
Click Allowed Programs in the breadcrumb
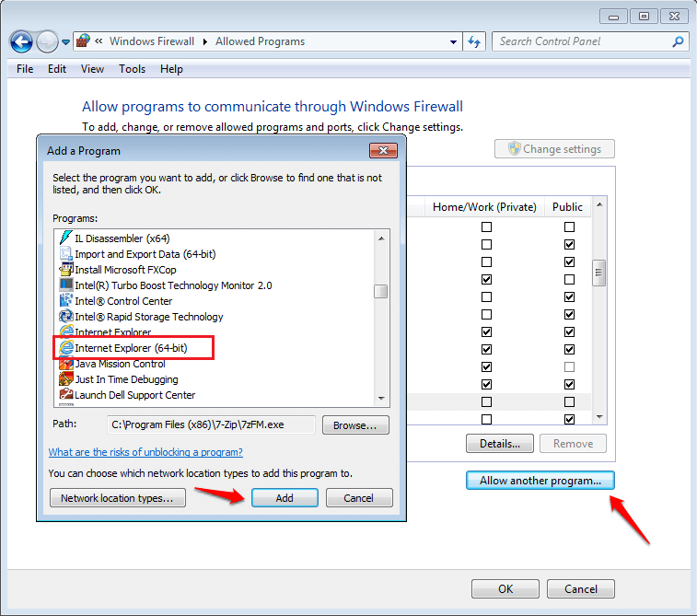coord(260,41)
